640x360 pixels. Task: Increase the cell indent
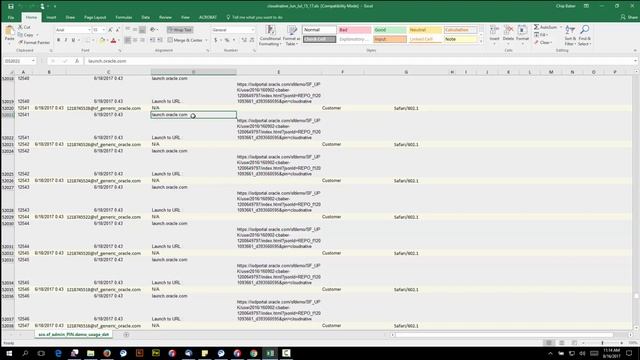[x=160, y=40]
